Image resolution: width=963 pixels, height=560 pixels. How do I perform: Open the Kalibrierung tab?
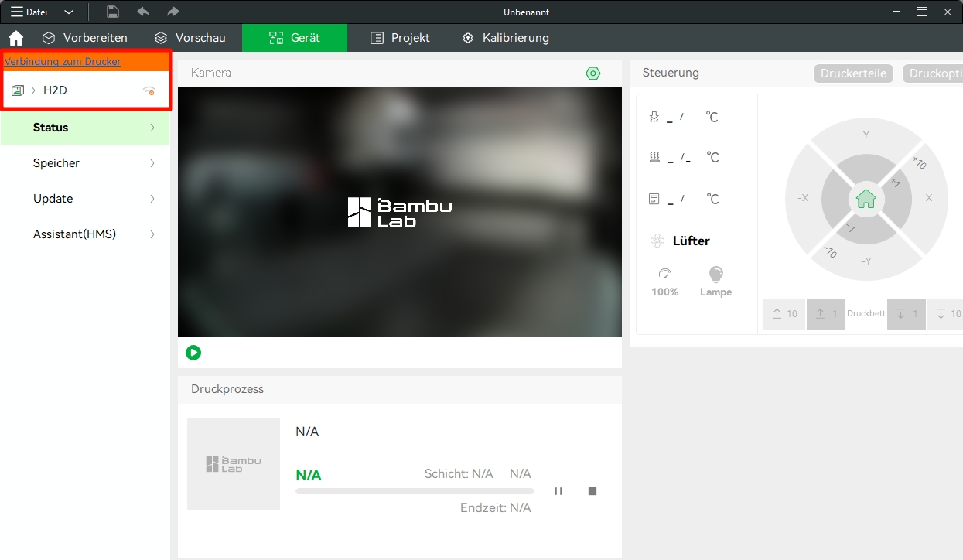tap(505, 37)
